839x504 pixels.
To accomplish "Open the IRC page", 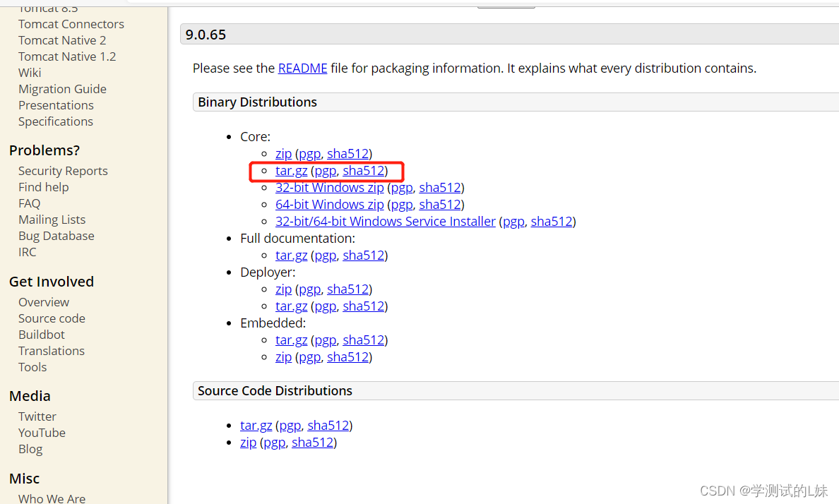I will (x=27, y=252).
